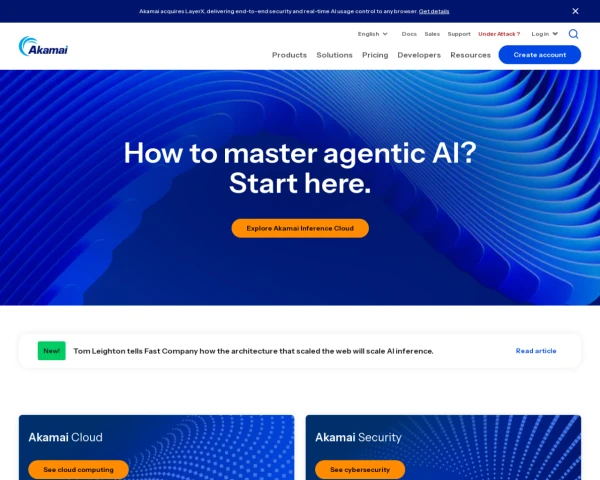Image resolution: width=600 pixels, height=480 pixels.
Task: Open the Support link
Action: (459, 34)
